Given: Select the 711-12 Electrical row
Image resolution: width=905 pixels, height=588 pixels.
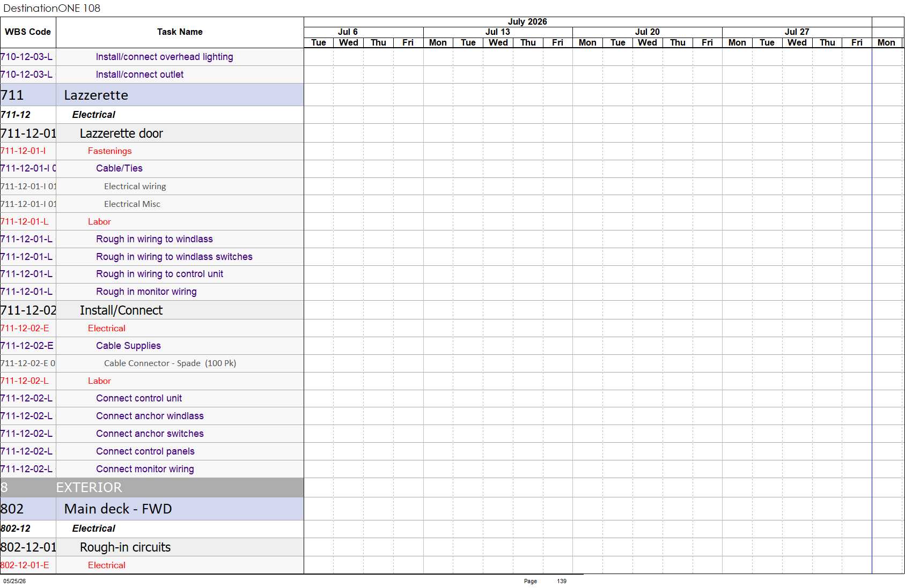Looking at the screenshot, I should (x=152, y=115).
